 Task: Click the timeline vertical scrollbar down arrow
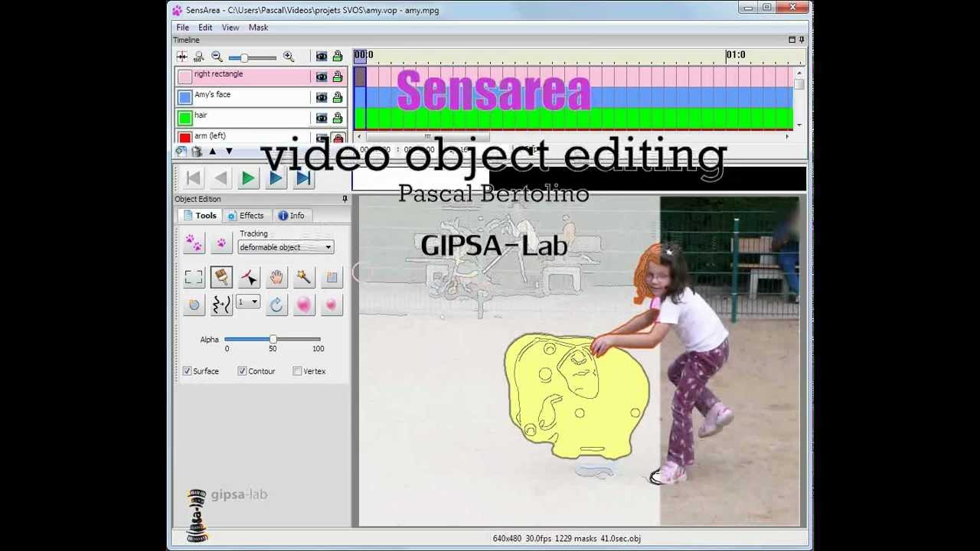[799, 125]
